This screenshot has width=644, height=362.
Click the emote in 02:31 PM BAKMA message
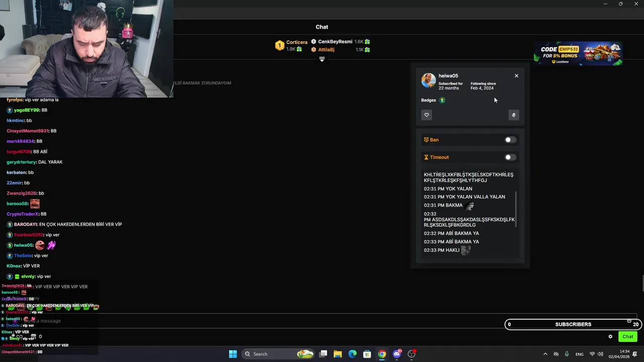(469, 206)
